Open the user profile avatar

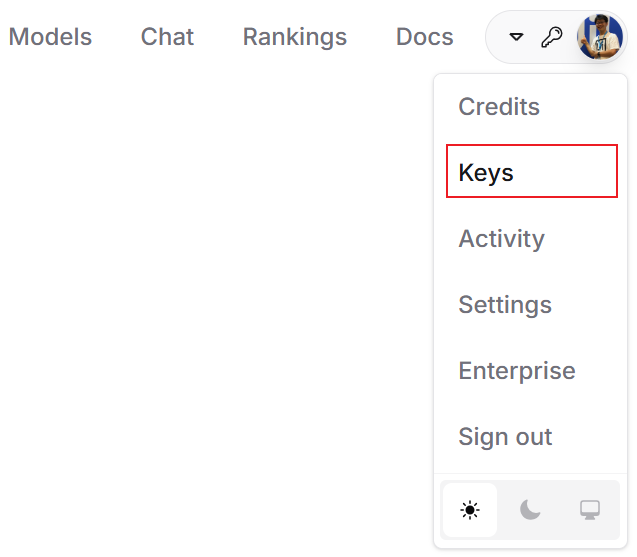tap(600, 37)
